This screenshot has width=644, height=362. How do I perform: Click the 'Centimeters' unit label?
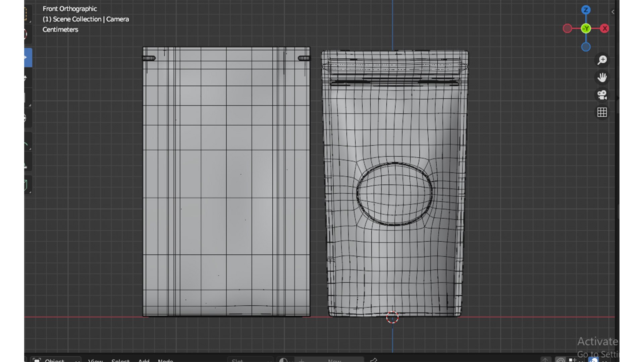60,29
